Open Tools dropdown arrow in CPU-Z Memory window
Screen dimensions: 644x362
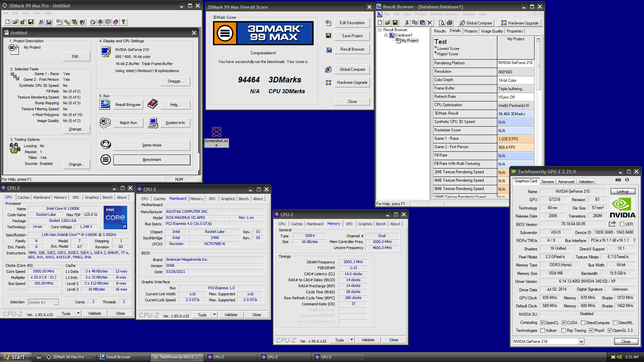point(352,340)
